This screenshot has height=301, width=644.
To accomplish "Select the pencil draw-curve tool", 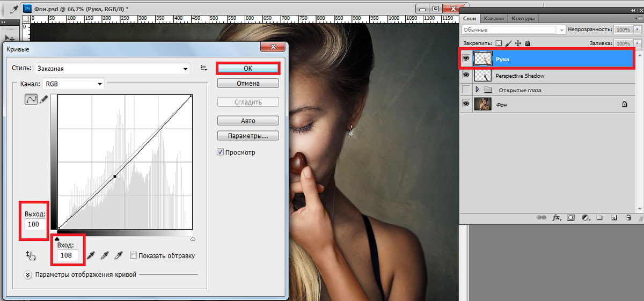I will (43, 99).
